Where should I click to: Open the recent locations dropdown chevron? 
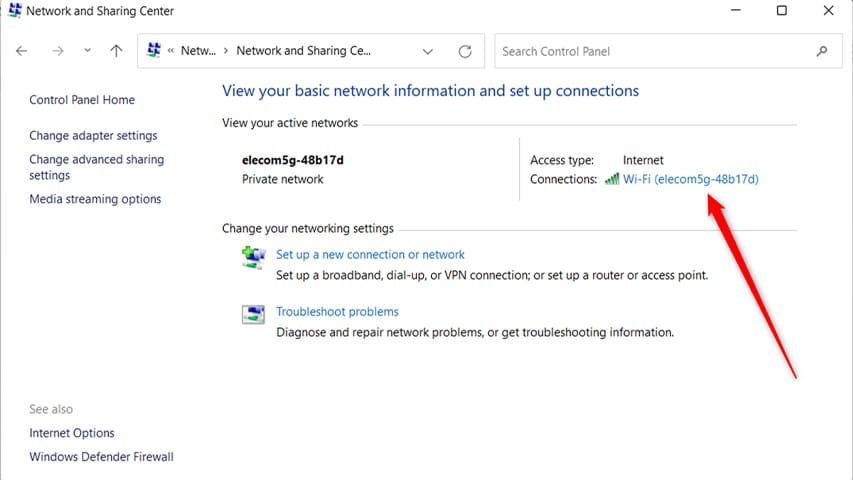coord(87,51)
